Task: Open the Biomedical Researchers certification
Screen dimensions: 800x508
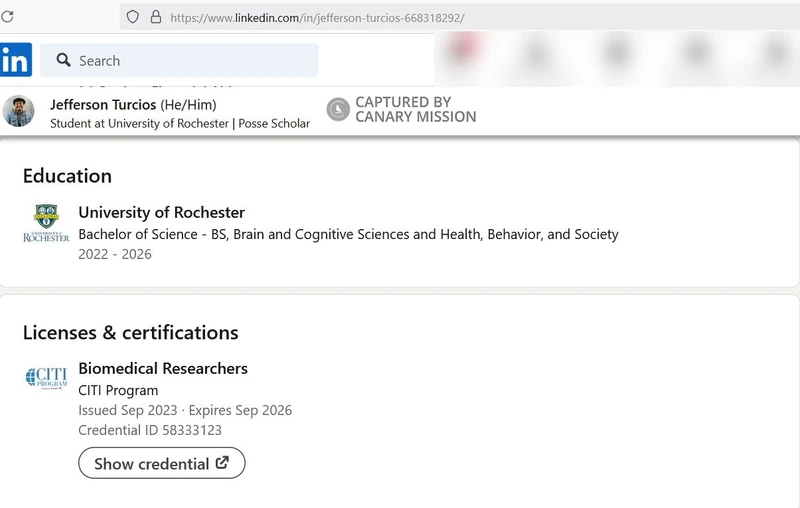Action: tap(163, 368)
